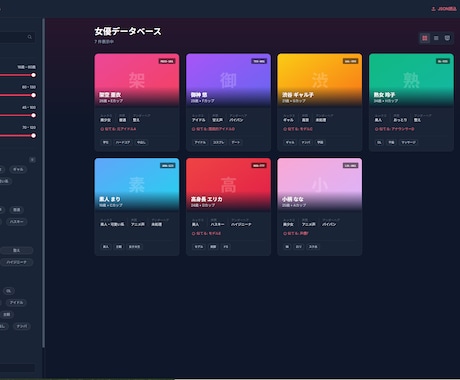460x380 pixels.
Task: Toggle the アイドル filter chip in sidebar
Action: point(16,303)
